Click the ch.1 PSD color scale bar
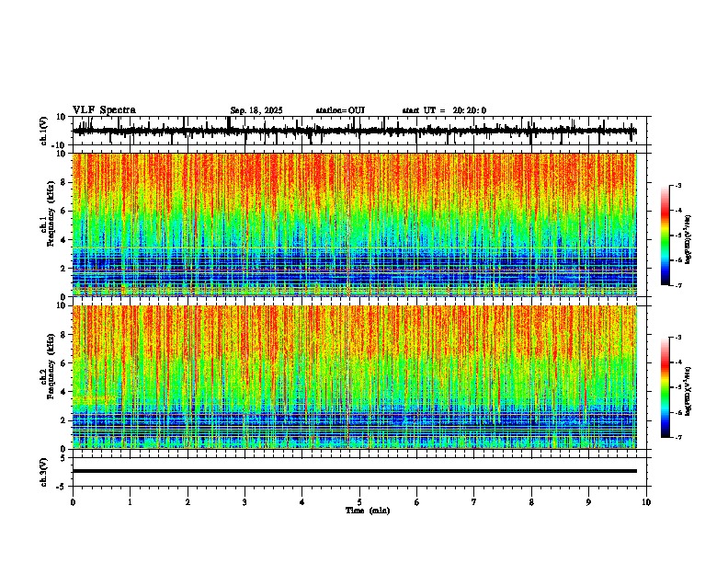 [x=665, y=236]
